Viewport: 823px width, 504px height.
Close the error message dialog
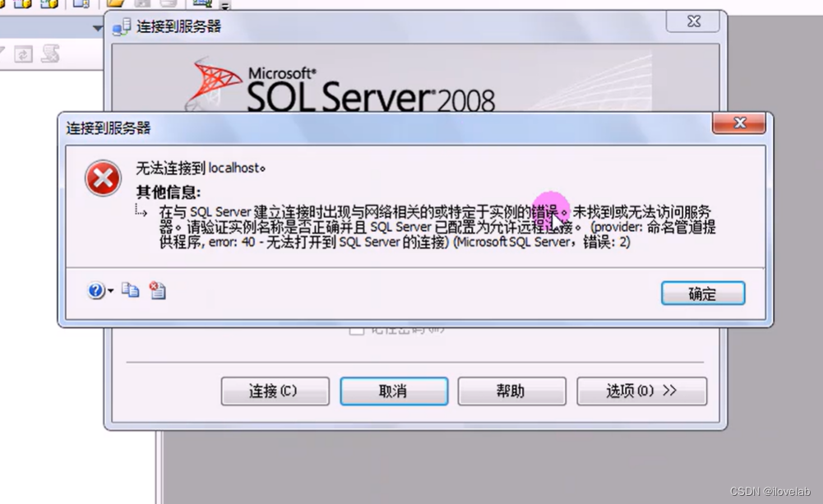739,123
